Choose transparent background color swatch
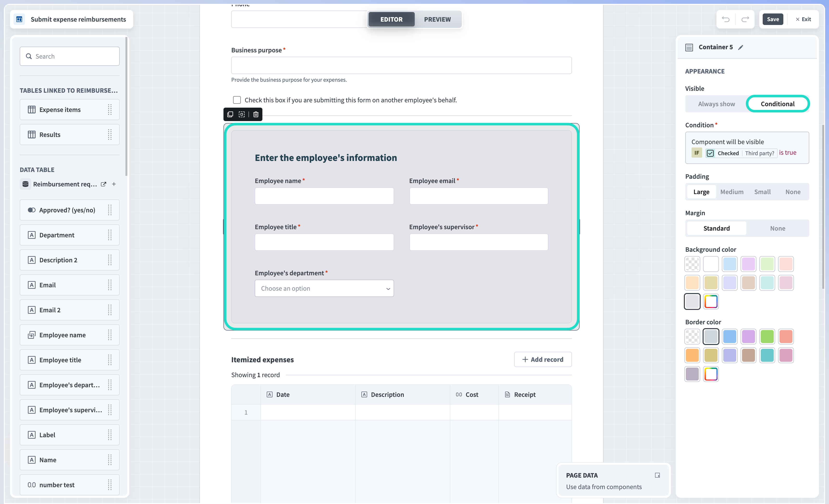The height and width of the screenshot is (504, 829). (x=692, y=264)
